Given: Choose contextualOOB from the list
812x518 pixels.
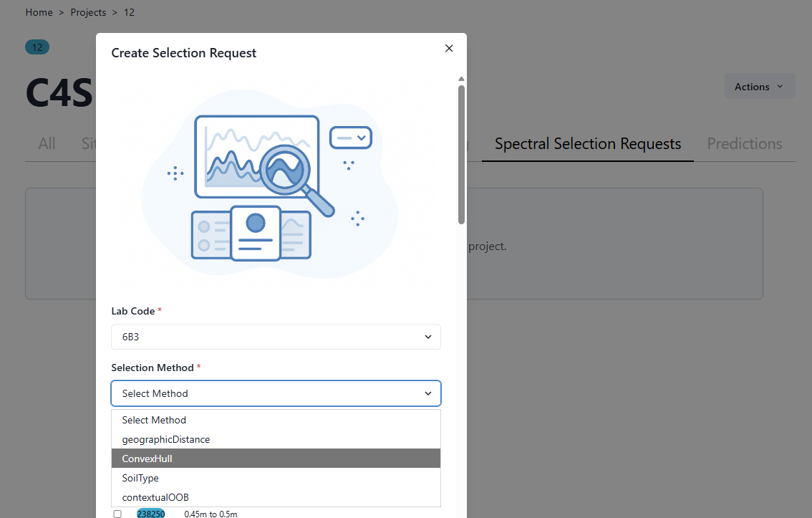Looking at the screenshot, I should [276, 497].
